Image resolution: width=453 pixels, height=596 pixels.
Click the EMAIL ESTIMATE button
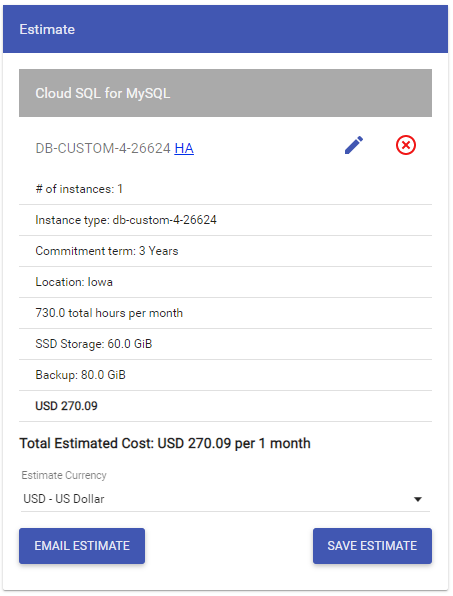click(82, 545)
